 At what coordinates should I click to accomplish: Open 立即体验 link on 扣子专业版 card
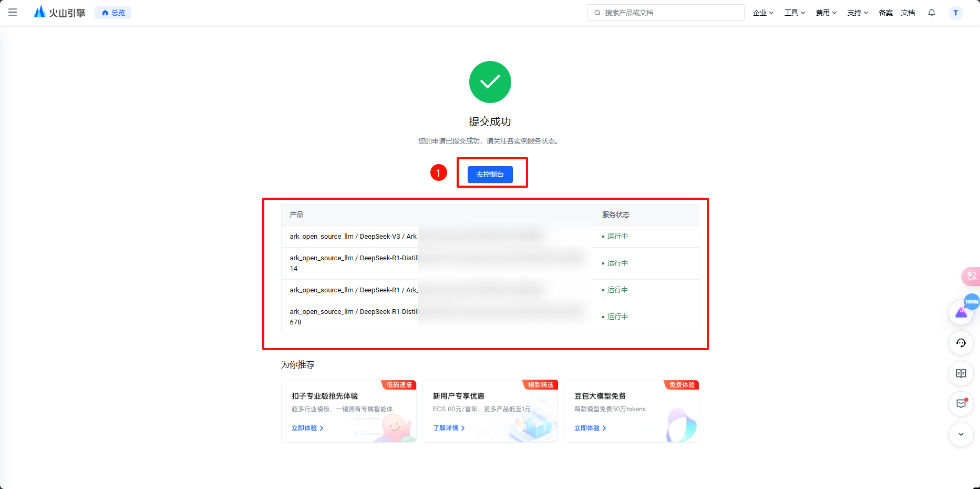307,428
